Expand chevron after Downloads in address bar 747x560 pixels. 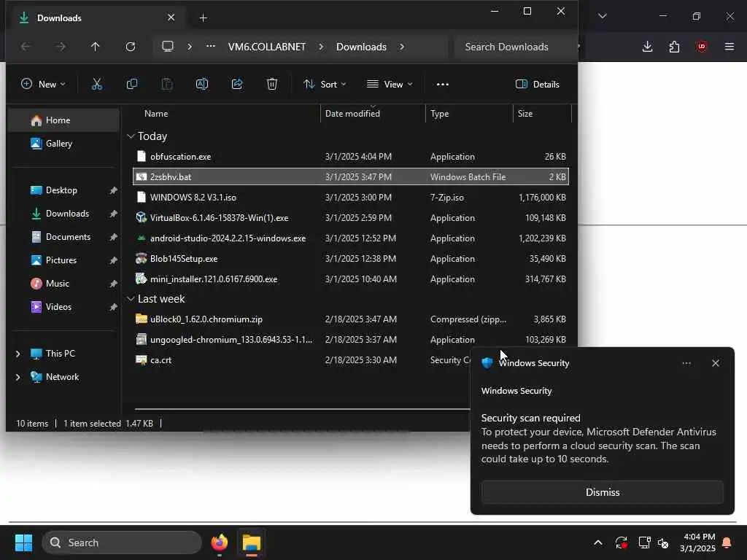402,47
